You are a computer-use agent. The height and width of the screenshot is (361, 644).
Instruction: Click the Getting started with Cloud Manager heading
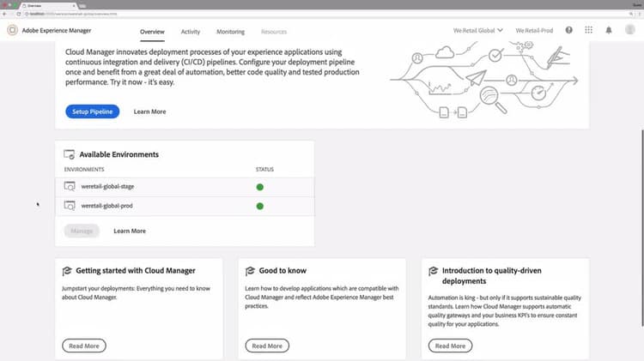click(x=136, y=271)
